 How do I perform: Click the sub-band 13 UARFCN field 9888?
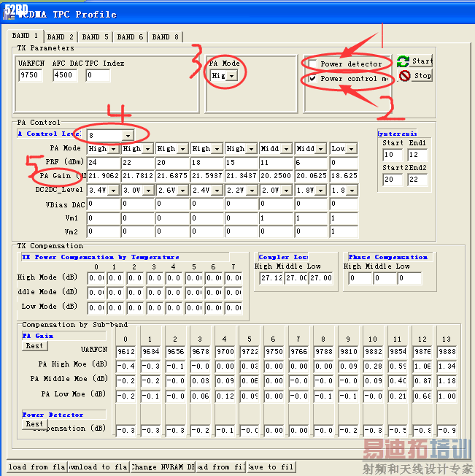pyautogui.click(x=447, y=352)
